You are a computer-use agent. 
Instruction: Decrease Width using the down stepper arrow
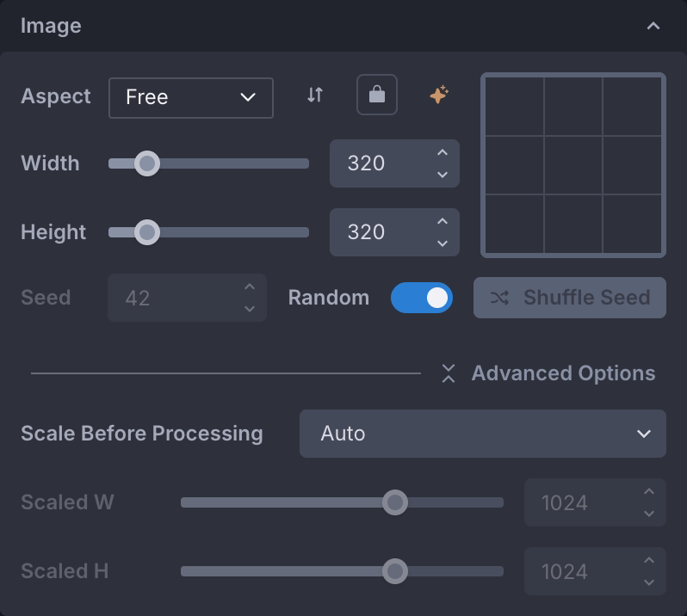coord(443,175)
